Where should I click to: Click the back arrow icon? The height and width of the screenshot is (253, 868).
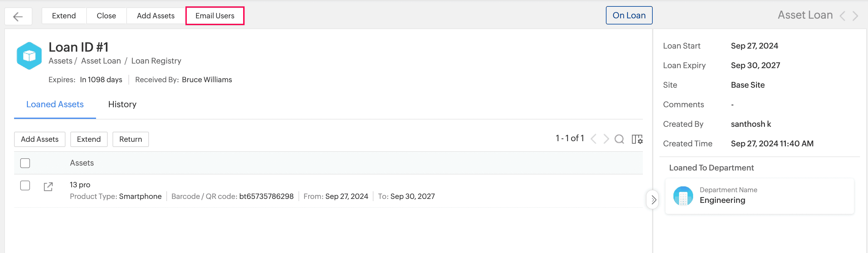coord(18,16)
